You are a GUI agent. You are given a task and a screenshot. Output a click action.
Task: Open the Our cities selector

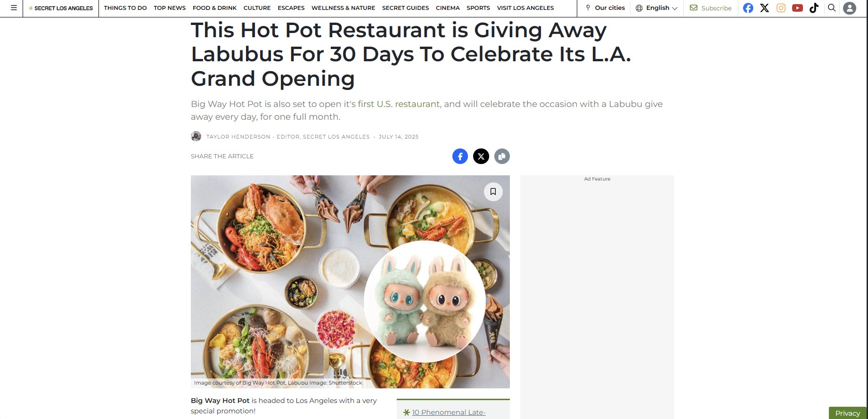point(605,8)
